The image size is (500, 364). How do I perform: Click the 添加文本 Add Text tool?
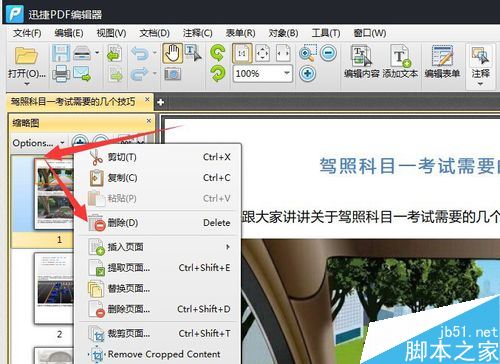coord(400,62)
